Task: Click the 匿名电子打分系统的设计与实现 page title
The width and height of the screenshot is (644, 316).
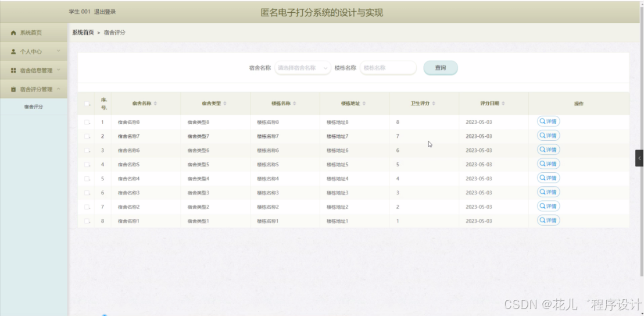Action: [322, 13]
